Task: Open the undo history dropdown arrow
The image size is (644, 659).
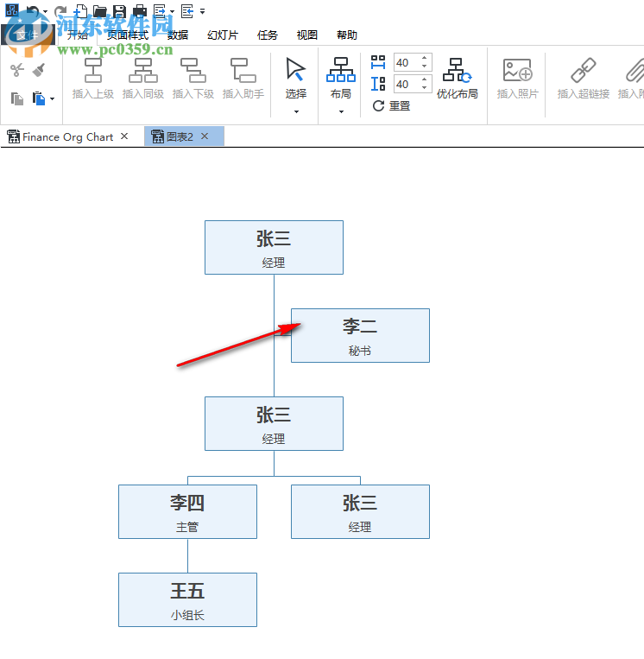Action: click(x=45, y=12)
